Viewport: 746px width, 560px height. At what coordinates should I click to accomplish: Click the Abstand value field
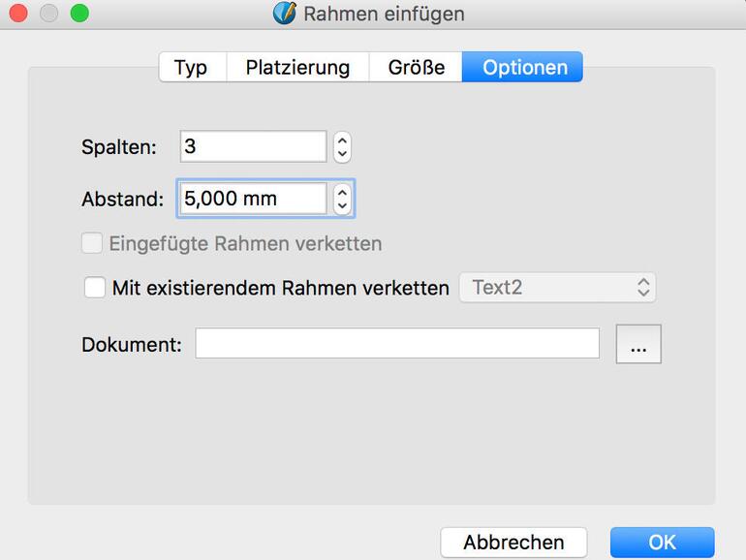pyautogui.click(x=253, y=199)
